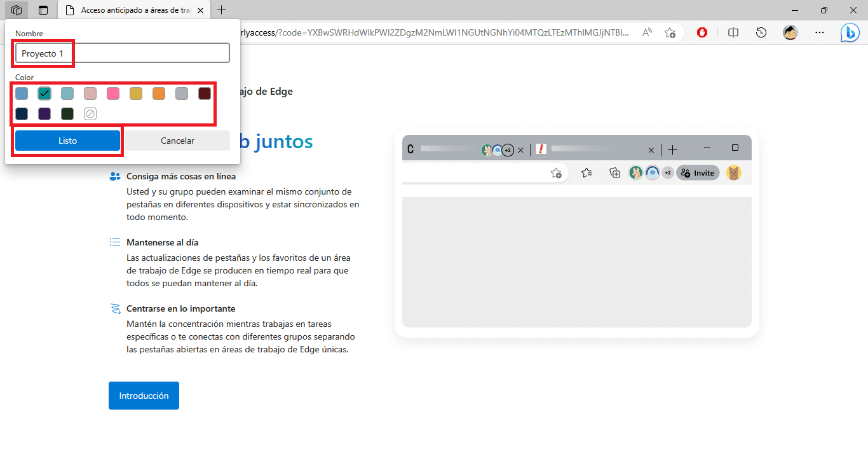The image size is (868, 463).
Task: Open the Edge workspaces icon
Action: click(x=17, y=10)
